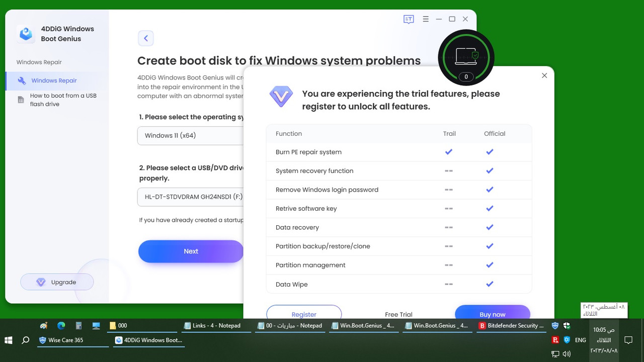Click the feedback icon in the title bar
This screenshot has width=644, height=362.
point(409,19)
